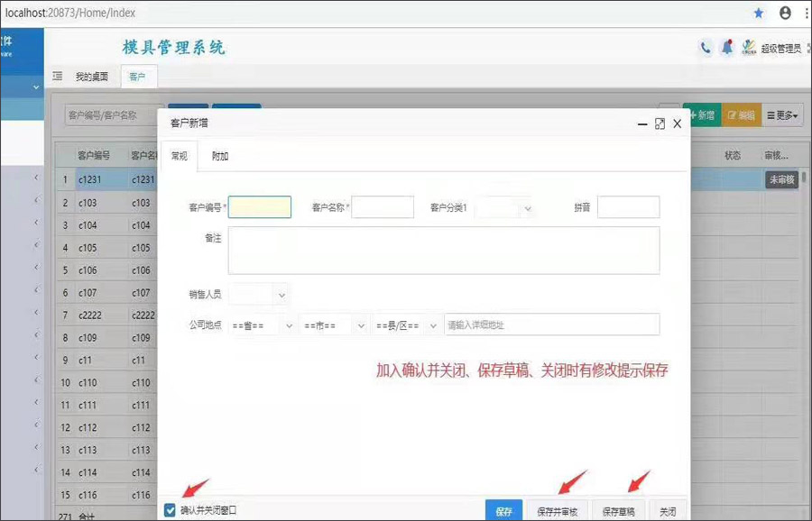
Task: Toggle the sidebar menu collapse icon
Action: 58,77
